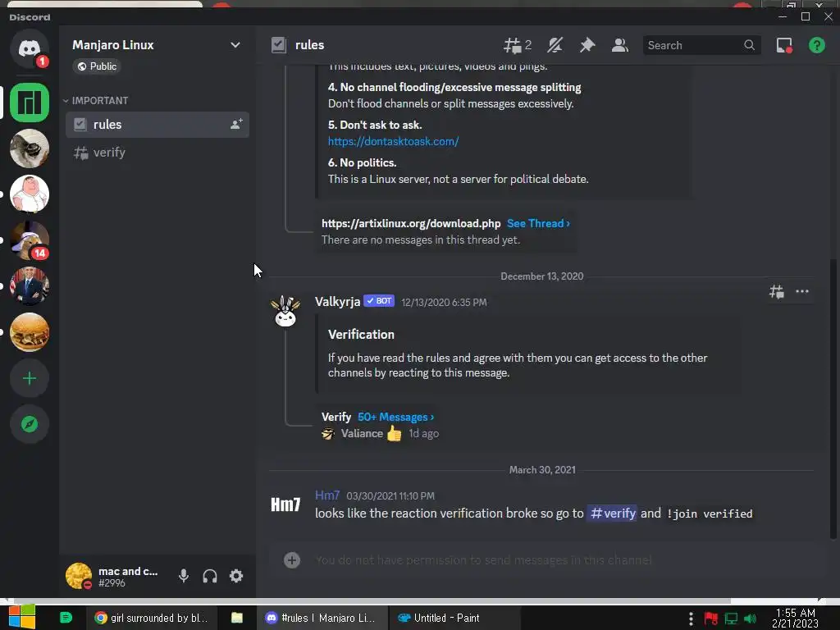Show pinned messages
This screenshot has height=630, width=840.
[587, 46]
